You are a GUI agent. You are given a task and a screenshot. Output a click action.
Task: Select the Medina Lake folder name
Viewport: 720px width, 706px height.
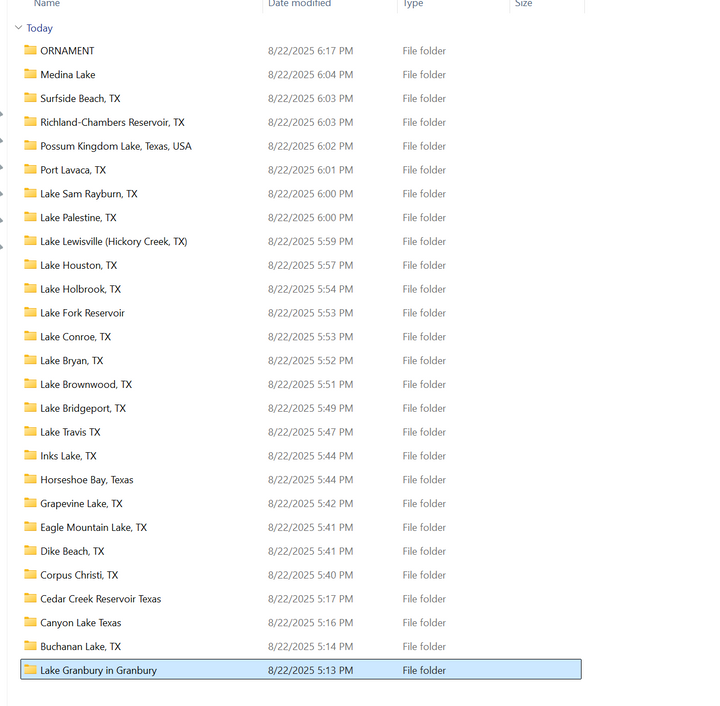(68, 75)
